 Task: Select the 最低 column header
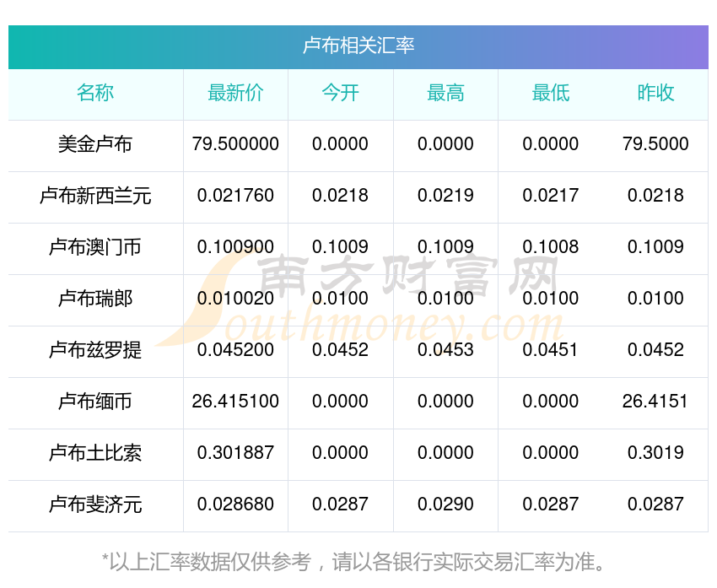pyautogui.click(x=550, y=94)
